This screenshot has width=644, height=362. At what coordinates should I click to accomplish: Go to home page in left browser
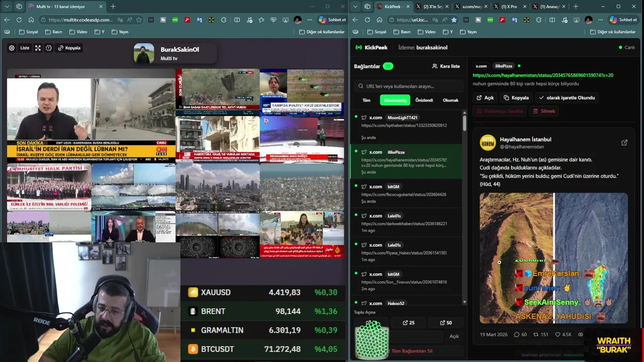click(x=31, y=20)
